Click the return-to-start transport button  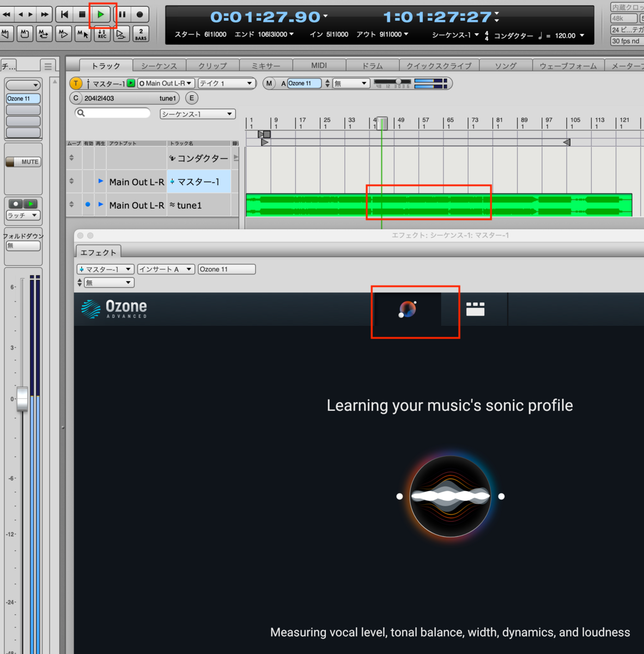(x=64, y=14)
